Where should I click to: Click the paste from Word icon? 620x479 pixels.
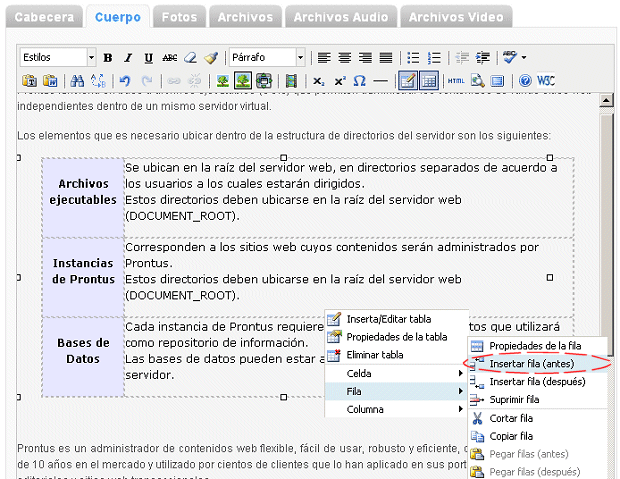coord(50,81)
